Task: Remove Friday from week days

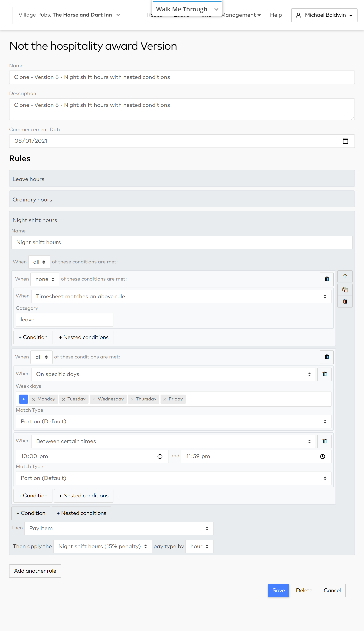Action: coord(165,399)
